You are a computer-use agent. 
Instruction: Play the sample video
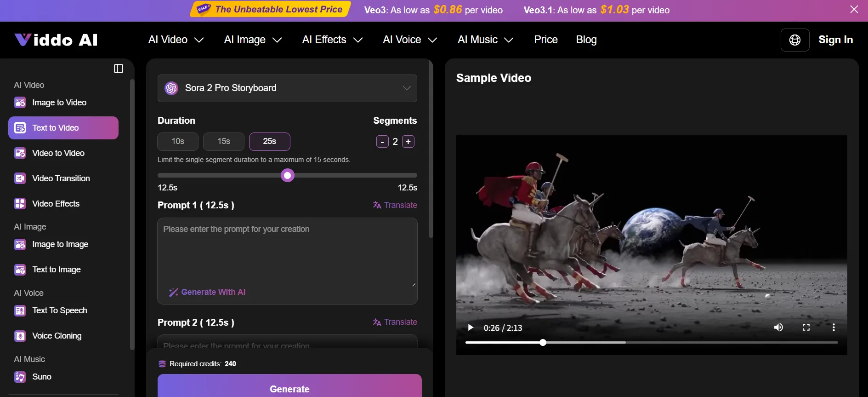(470, 328)
